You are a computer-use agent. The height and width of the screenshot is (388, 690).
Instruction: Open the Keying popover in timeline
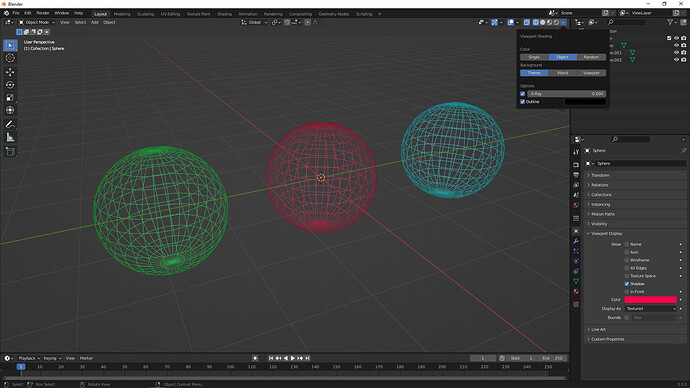pos(52,358)
